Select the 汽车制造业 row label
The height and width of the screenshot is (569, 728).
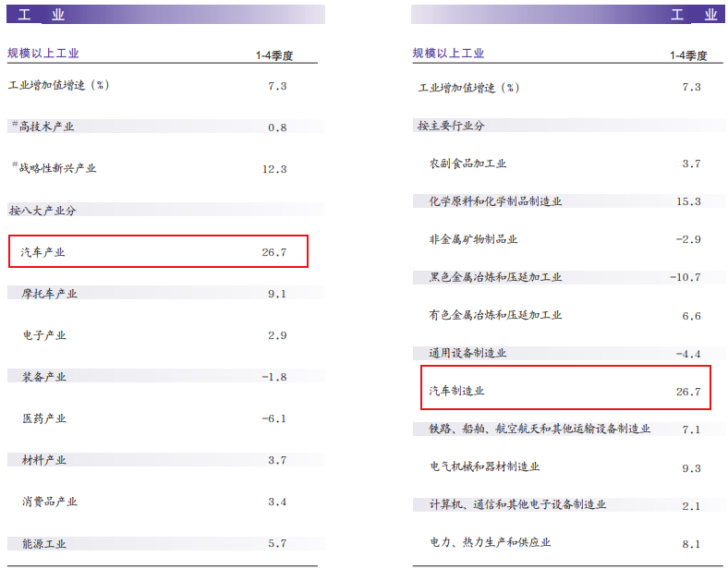(x=457, y=391)
